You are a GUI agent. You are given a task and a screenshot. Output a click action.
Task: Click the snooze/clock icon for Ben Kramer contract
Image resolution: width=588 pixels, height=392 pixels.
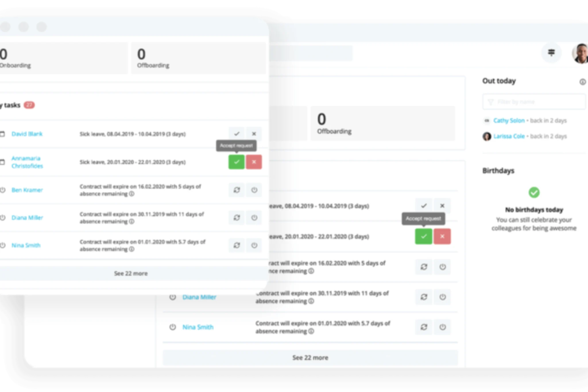pyautogui.click(x=254, y=190)
